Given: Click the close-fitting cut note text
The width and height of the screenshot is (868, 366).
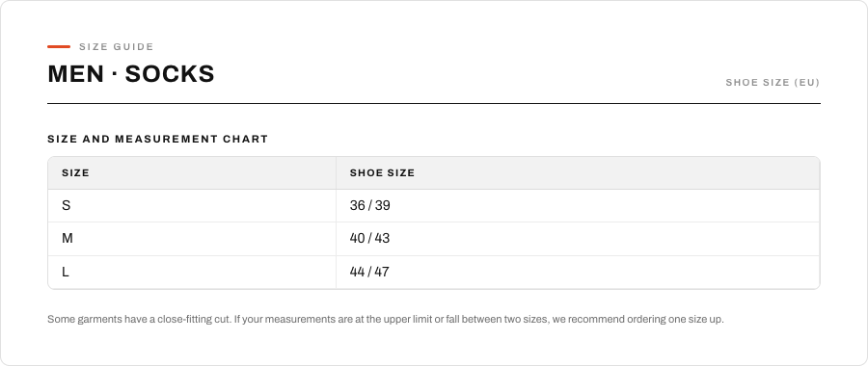Looking at the screenshot, I should click(385, 320).
